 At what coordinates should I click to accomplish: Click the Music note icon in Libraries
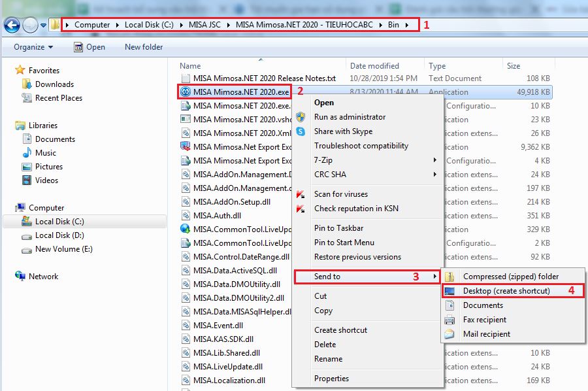27,153
